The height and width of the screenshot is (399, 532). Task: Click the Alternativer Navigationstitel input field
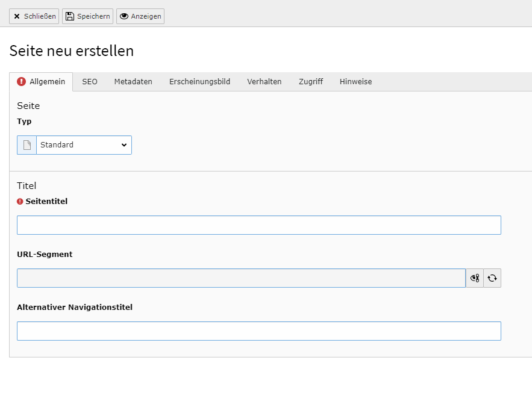point(258,331)
